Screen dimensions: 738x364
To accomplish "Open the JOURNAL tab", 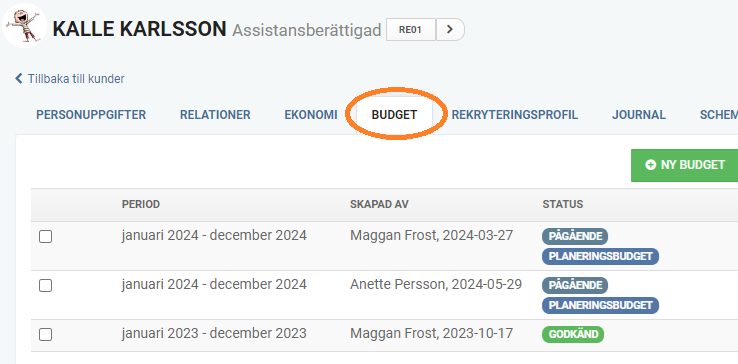I will pyautogui.click(x=639, y=115).
